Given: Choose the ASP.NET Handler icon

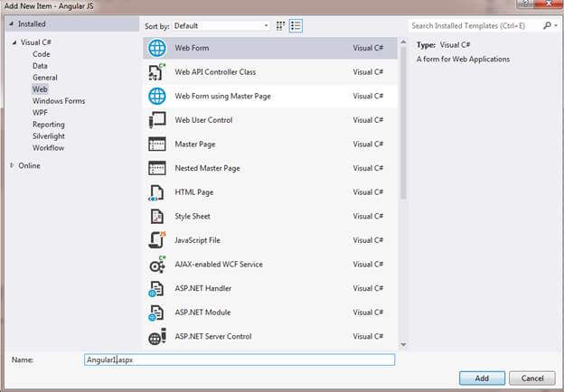Looking at the screenshot, I should pos(156,288).
